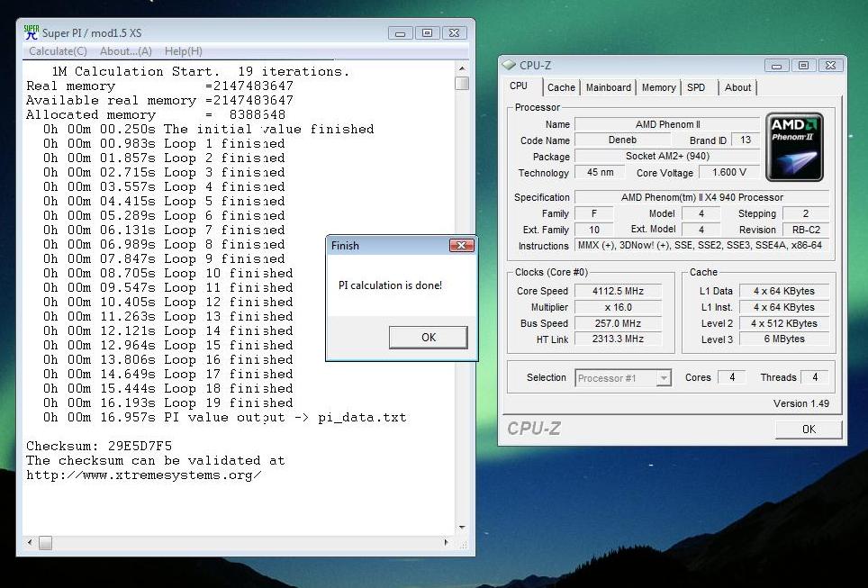The height and width of the screenshot is (588, 868).
Task: Click the Core Speed value 4112.5 MHz
Action: click(618, 291)
